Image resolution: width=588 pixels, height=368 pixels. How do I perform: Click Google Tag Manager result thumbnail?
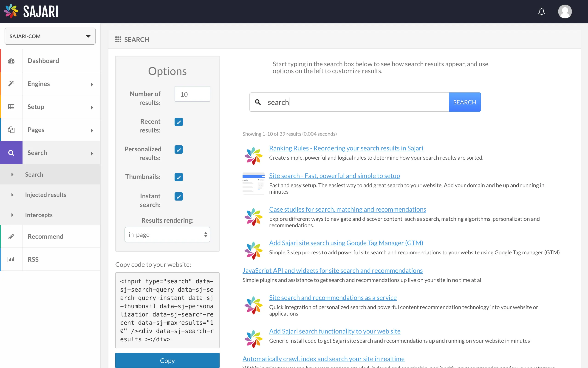(253, 251)
